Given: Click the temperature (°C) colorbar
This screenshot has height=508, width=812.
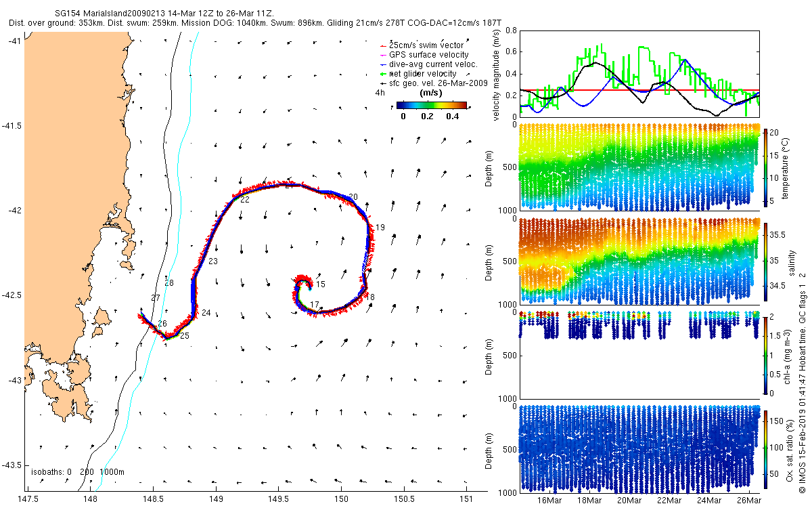Looking at the screenshot, I should tap(766, 167).
